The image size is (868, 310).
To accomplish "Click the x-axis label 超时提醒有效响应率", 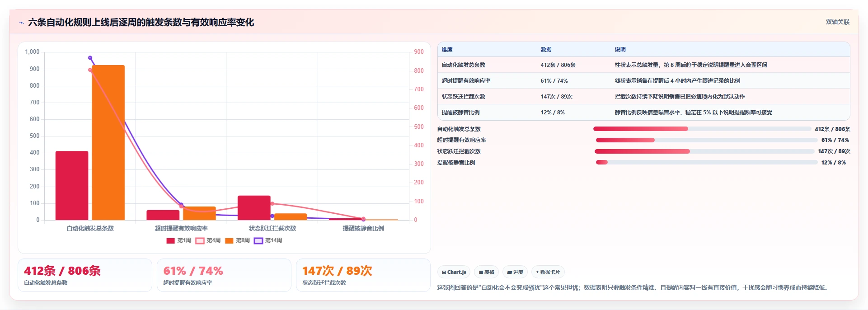I will click(181, 229).
